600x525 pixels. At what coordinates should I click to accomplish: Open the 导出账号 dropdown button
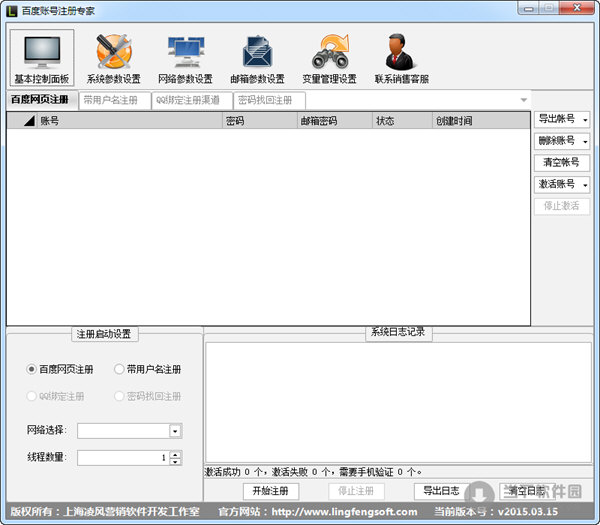(x=562, y=119)
